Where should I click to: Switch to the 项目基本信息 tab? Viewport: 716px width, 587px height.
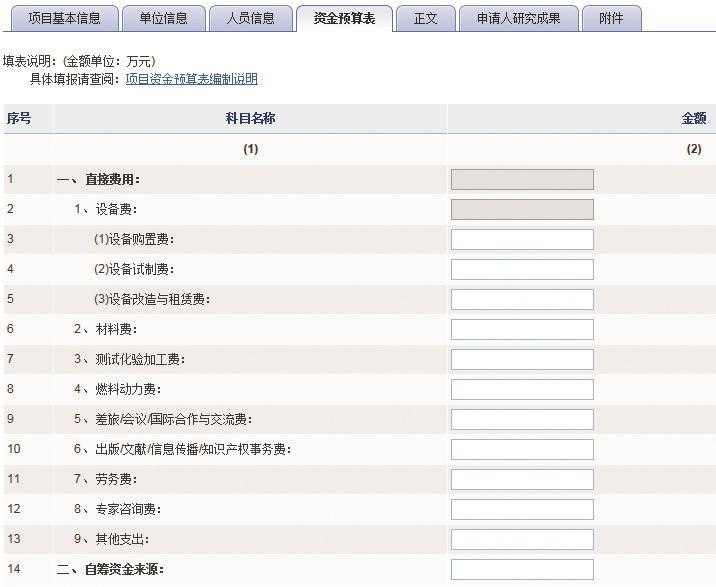pos(64,18)
